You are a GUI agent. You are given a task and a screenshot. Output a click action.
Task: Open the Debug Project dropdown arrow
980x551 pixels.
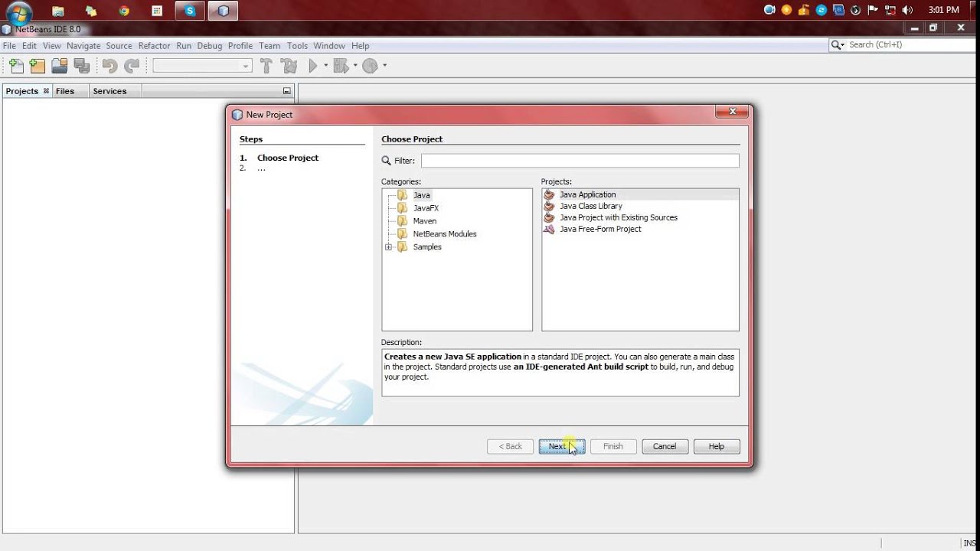[356, 66]
